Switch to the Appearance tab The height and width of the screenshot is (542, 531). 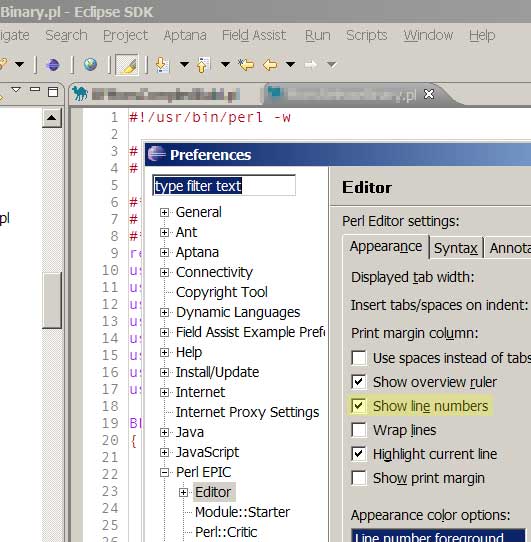click(386, 247)
